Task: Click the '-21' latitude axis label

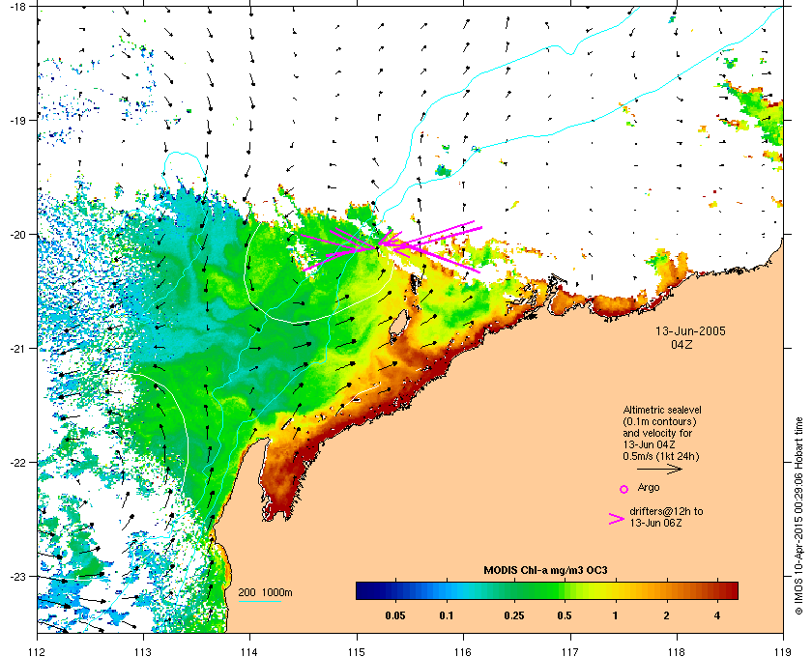Action: click(x=17, y=349)
